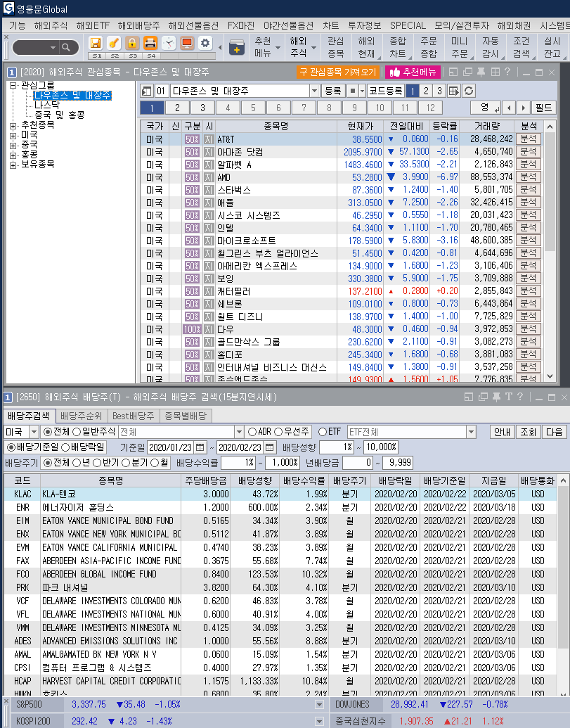Click the right arrow next to 필드 button
The width and height of the screenshot is (570, 728).
pos(524,108)
